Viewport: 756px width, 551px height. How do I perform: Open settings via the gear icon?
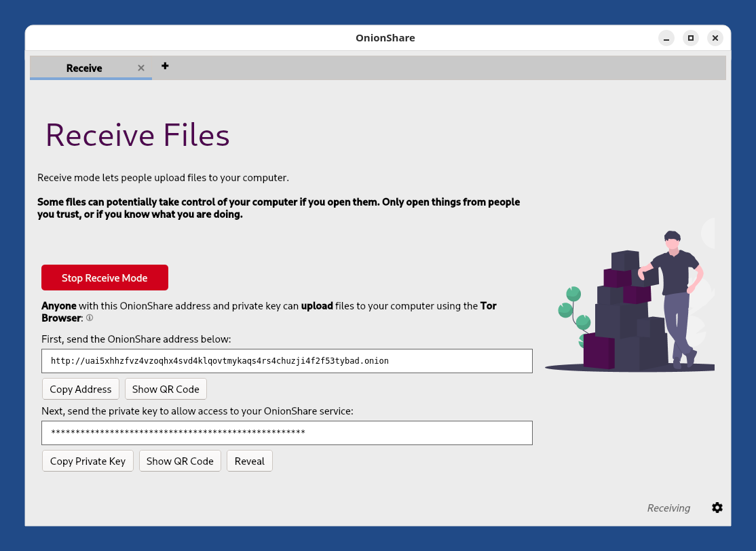[717, 508]
